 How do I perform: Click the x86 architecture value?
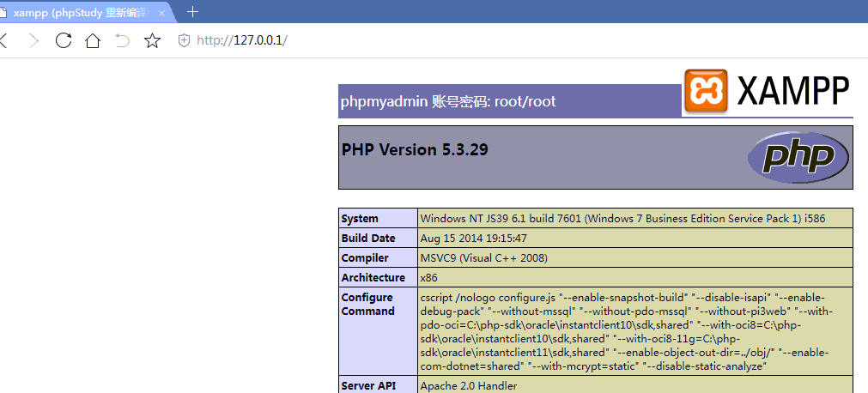coord(429,278)
